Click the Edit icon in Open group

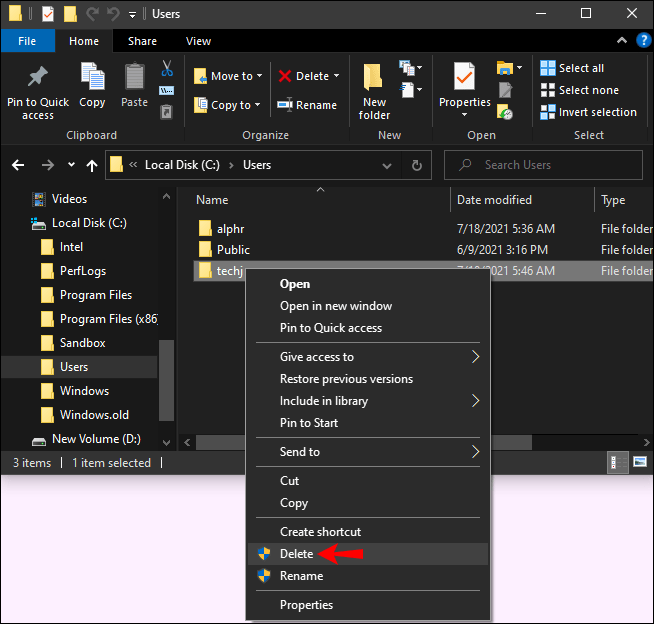point(505,90)
